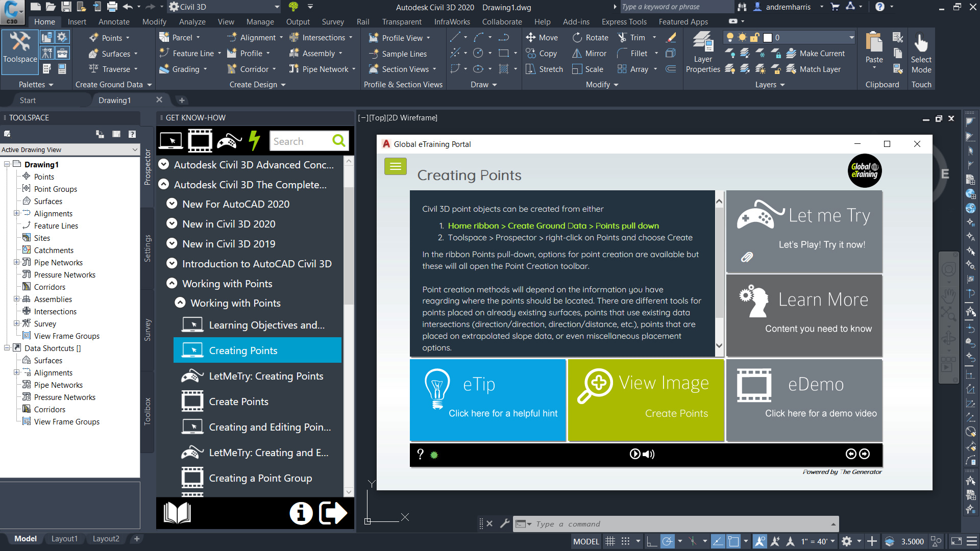Toggle the grid display in status bar
Screen dimensions: 980x551
click(610, 541)
